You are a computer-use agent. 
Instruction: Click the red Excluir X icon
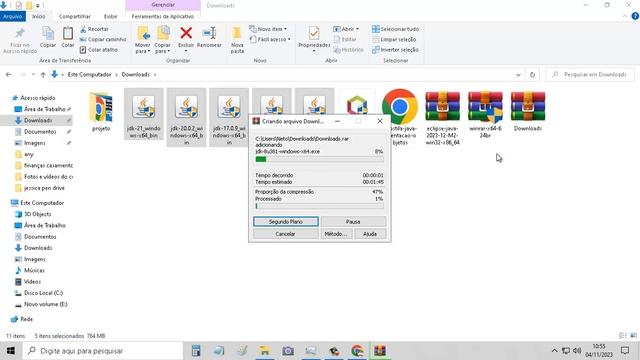pos(186,33)
